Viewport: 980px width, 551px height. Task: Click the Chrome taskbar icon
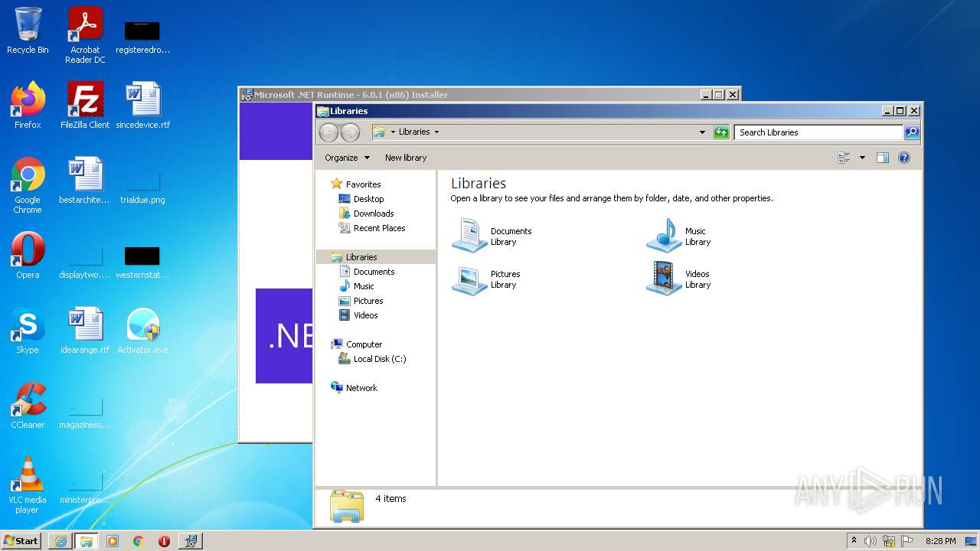pyautogui.click(x=139, y=541)
